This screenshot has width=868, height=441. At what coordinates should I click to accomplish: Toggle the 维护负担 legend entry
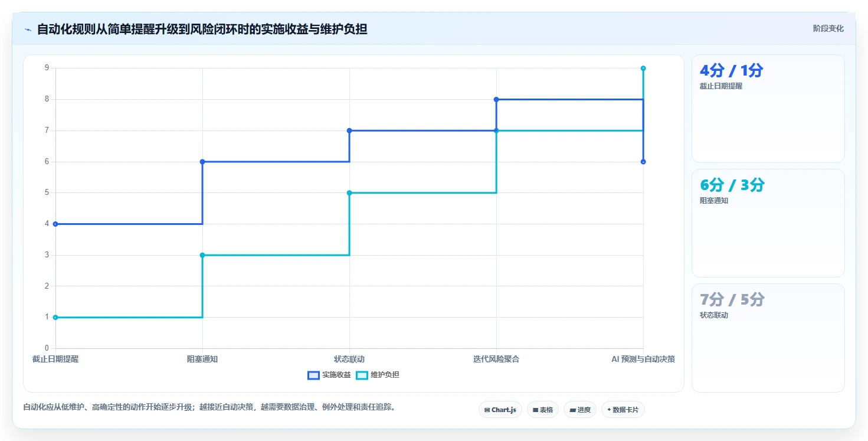point(378,375)
